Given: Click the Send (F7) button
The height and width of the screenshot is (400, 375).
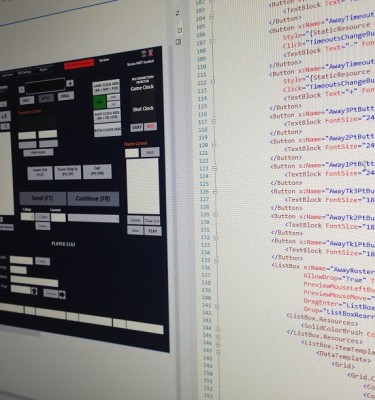Looking at the screenshot, I should [x=43, y=199].
